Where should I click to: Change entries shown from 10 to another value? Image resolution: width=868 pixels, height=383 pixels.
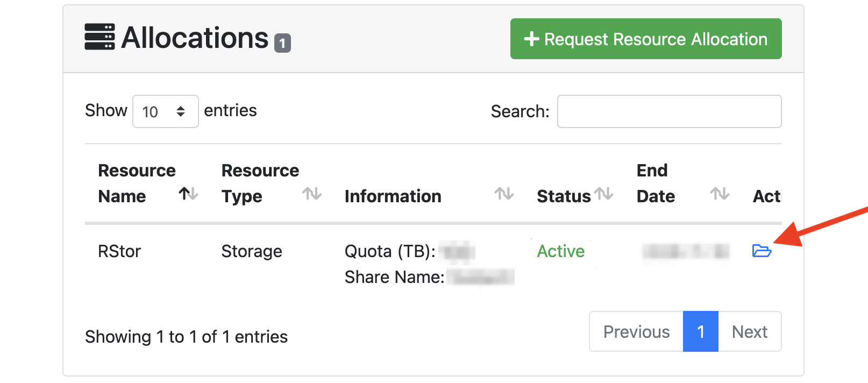point(165,111)
